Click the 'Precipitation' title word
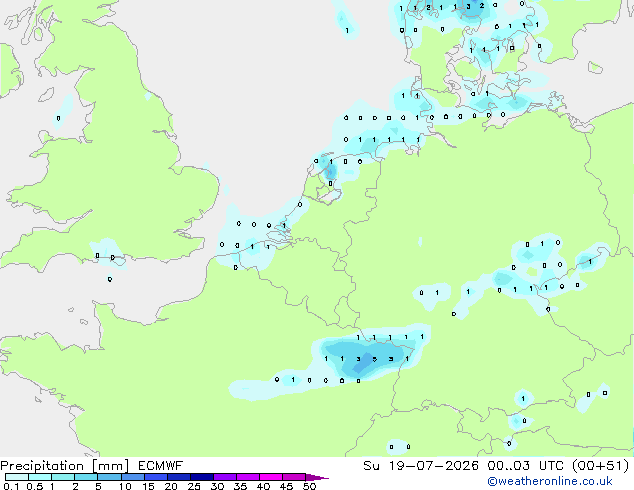This screenshot has width=634, height=490. [x=42, y=466]
